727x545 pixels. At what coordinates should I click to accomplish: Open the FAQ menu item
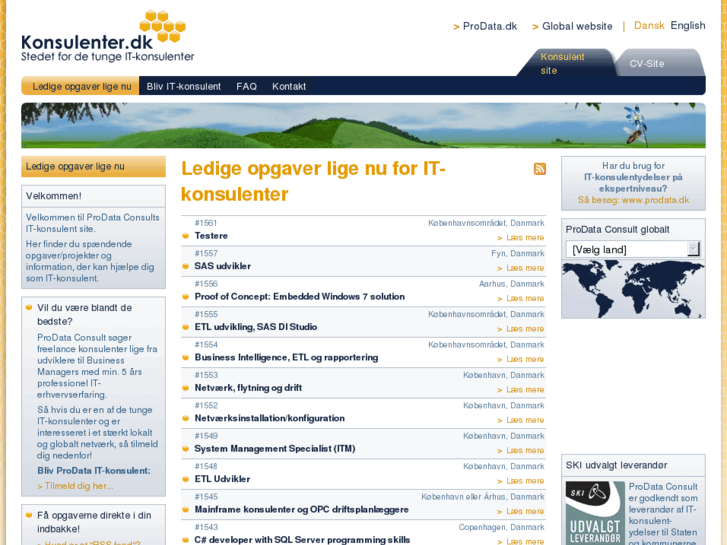pyautogui.click(x=246, y=86)
